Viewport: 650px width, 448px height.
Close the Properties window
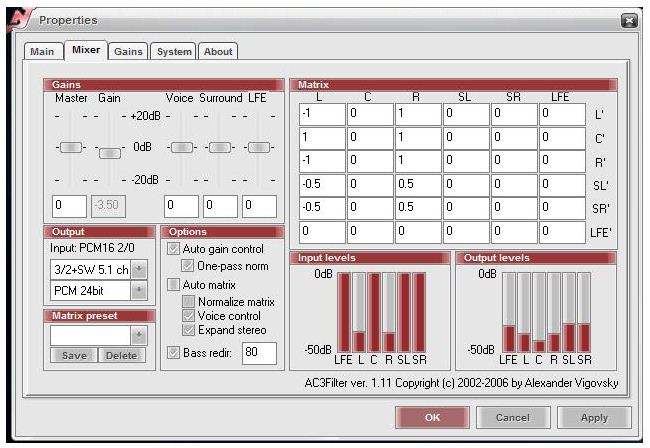(629, 20)
